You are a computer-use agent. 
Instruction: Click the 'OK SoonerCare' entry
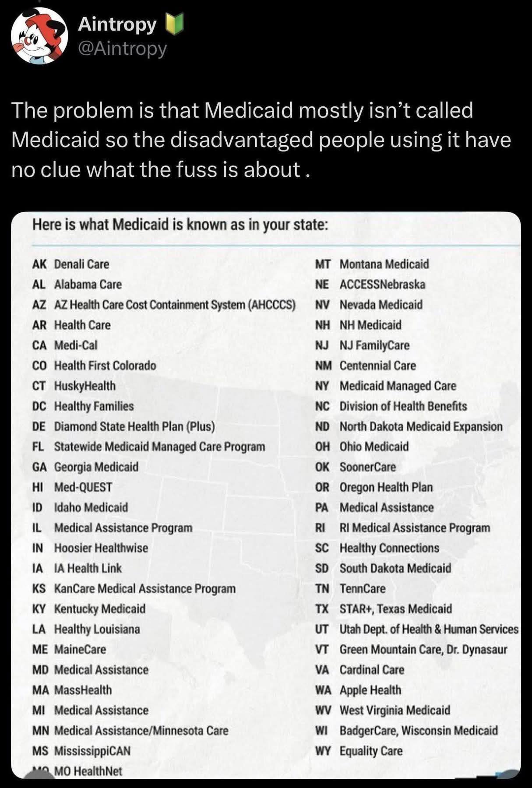tap(355, 467)
